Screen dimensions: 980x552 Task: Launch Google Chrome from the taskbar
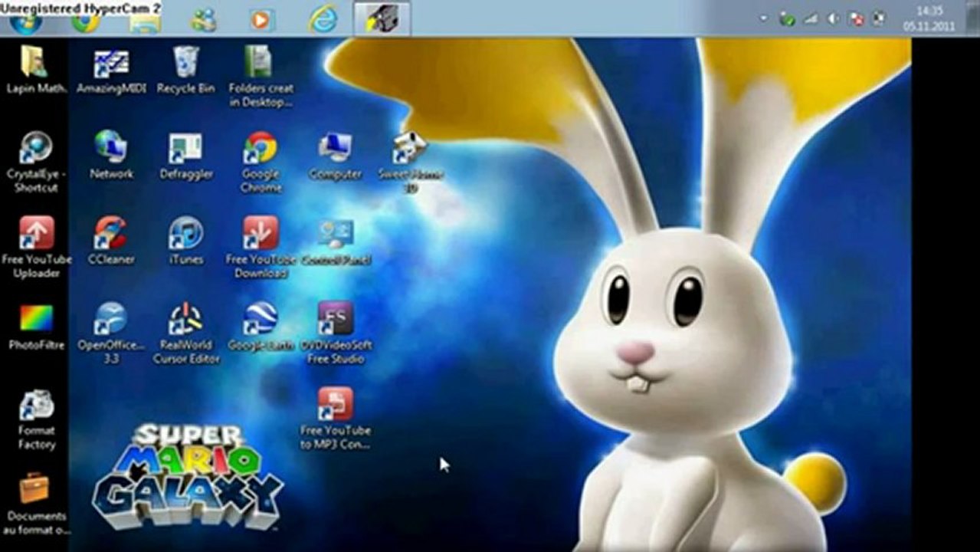[x=85, y=23]
